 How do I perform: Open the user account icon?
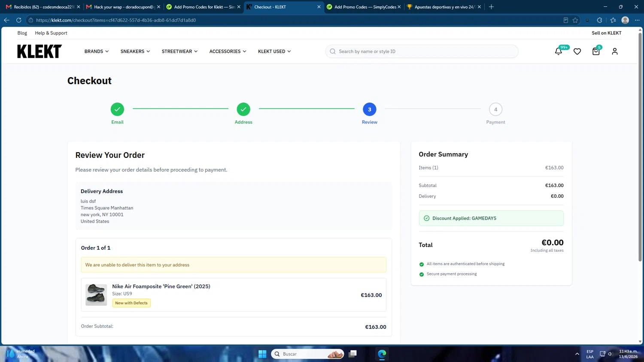[615, 51]
